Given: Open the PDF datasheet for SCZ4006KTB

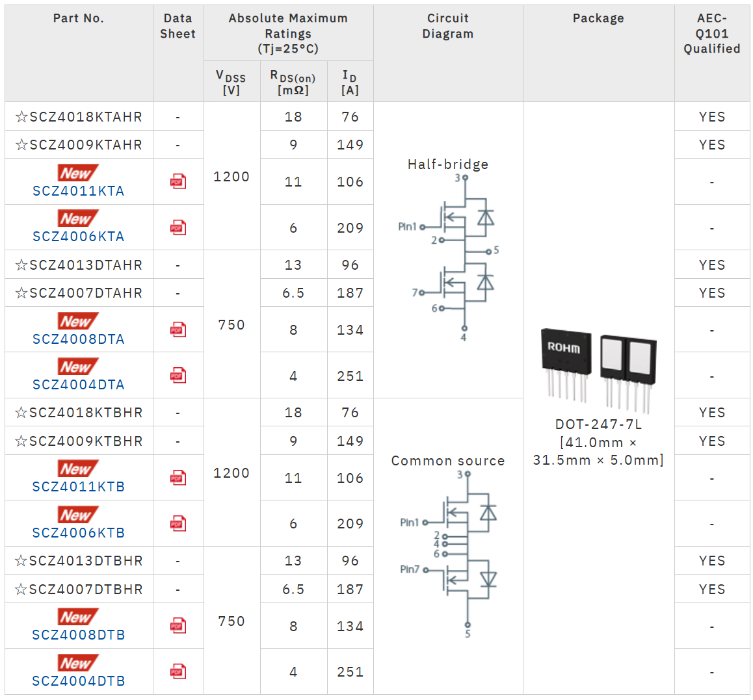Looking at the screenshot, I should (178, 523).
